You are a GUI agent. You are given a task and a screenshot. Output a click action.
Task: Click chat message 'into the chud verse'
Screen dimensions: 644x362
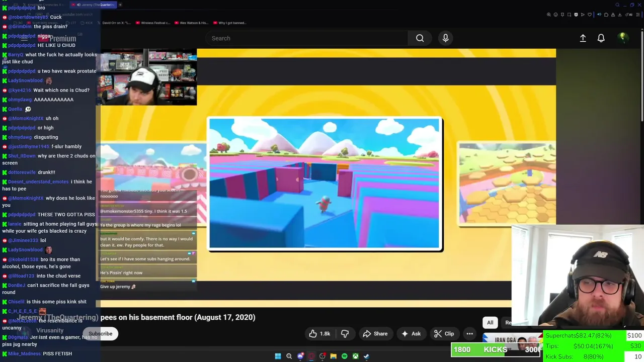pos(58,276)
